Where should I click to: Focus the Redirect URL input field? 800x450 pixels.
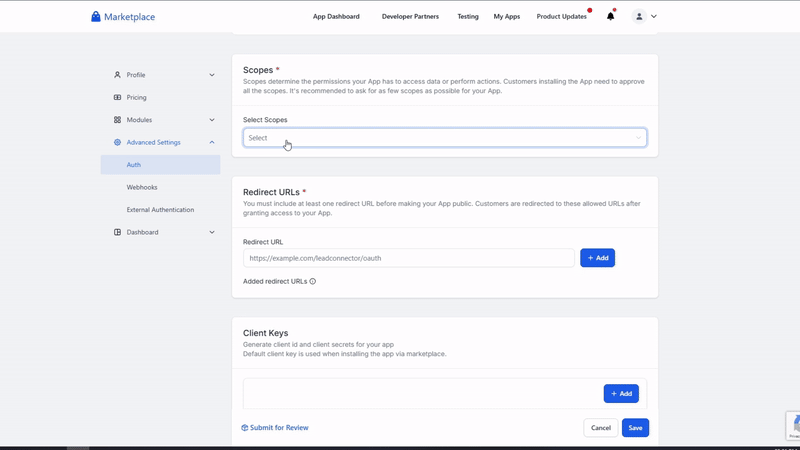409,258
